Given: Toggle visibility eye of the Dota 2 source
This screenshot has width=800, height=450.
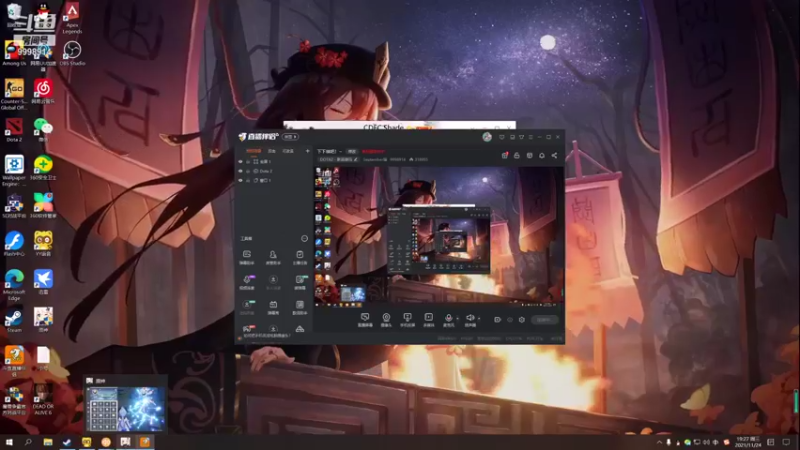Looking at the screenshot, I should tap(241, 171).
